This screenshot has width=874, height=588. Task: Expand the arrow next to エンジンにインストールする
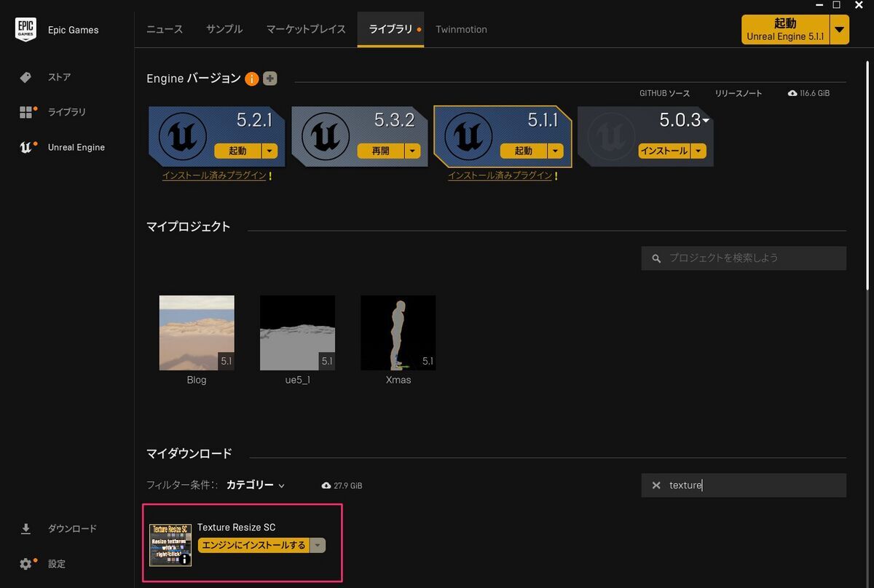pyautogui.click(x=318, y=544)
